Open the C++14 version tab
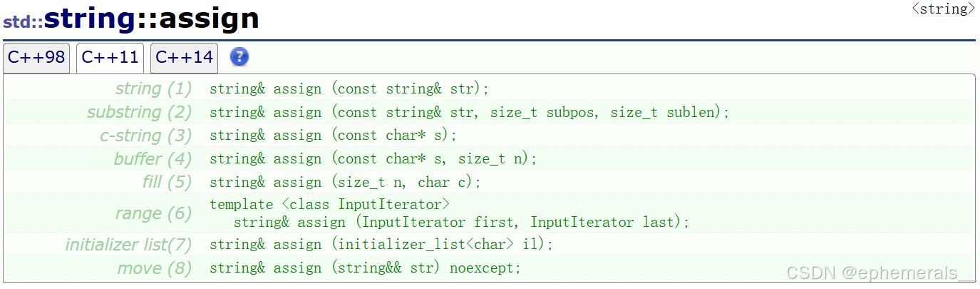 [184, 58]
